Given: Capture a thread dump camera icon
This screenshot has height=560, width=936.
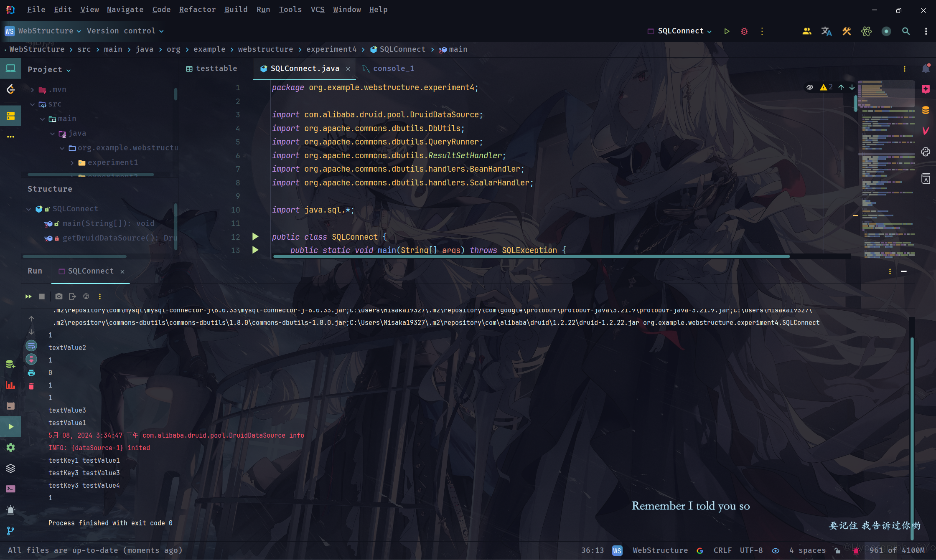Looking at the screenshot, I should [59, 296].
